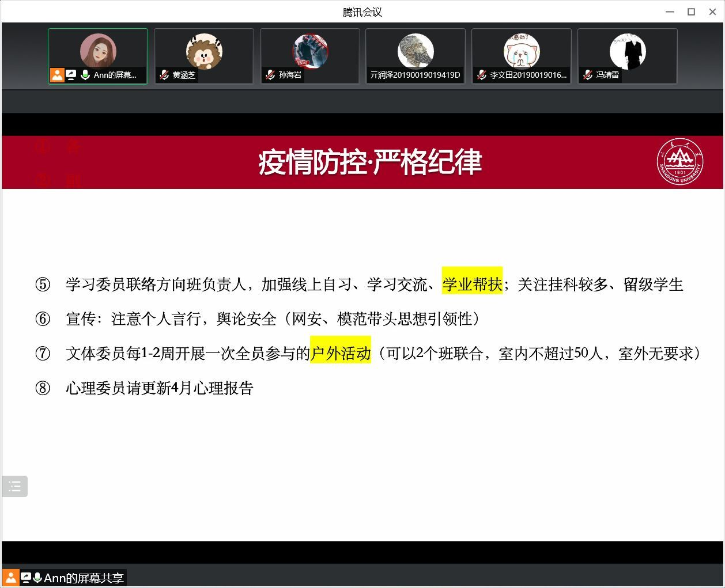The image size is (725, 588).
Task: Select Ann's avatar in the participant strip
Action: tap(98, 51)
